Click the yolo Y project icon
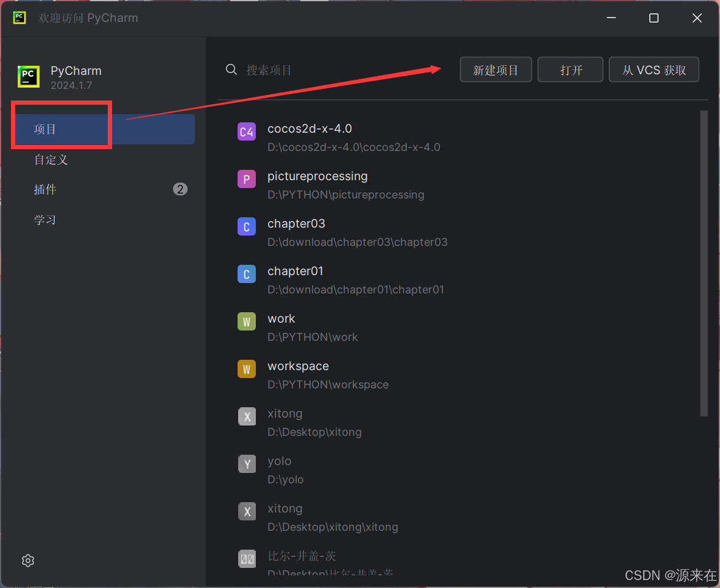Image resolution: width=720 pixels, height=588 pixels. point(247,464)
